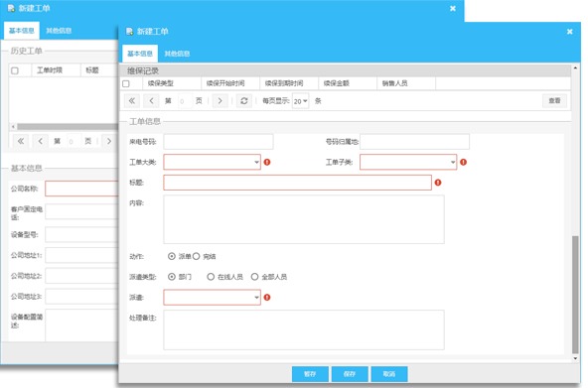588x388 pixels.
Task: Select 在线人员 dispatch type radio
Action: (211, 277)
